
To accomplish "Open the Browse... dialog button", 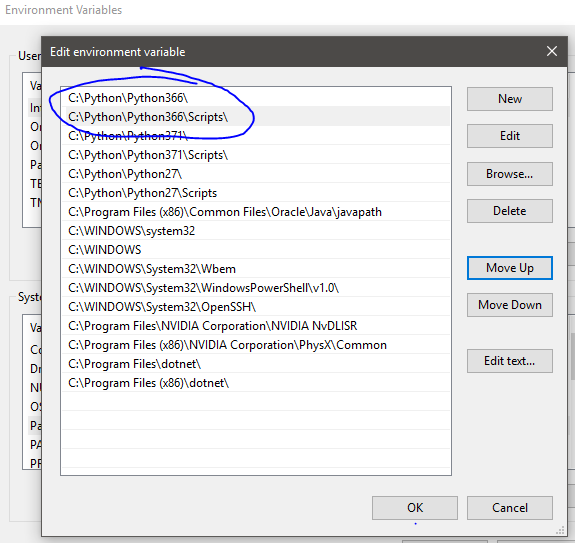I will (x=510, y=174).
